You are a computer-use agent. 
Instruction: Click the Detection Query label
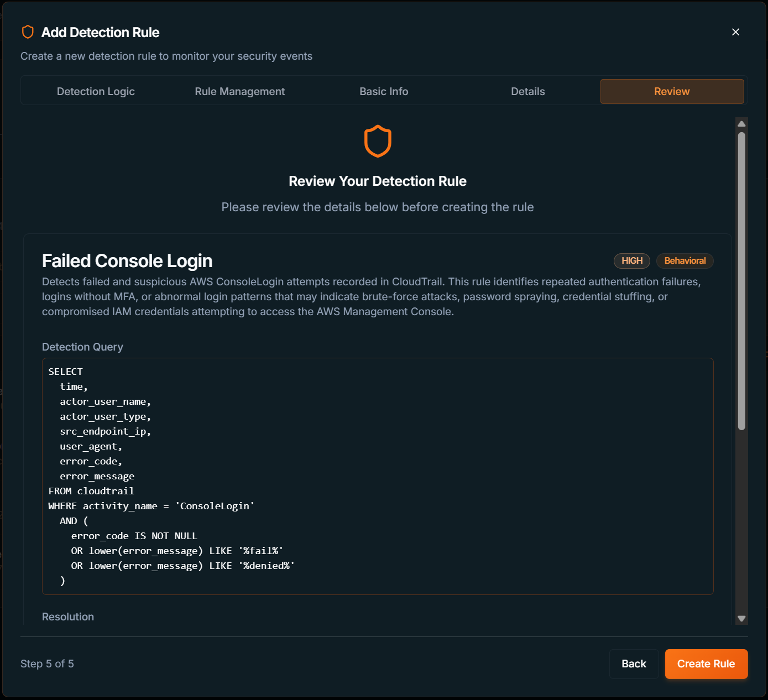82,347
